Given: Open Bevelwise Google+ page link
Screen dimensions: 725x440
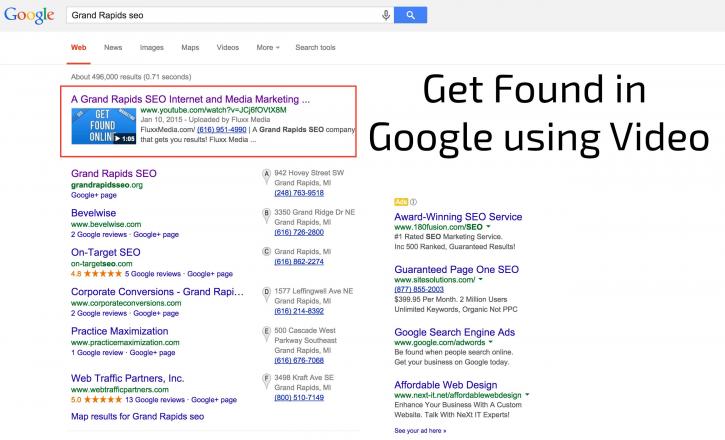Looking at the screenshot, I should 156,234.
